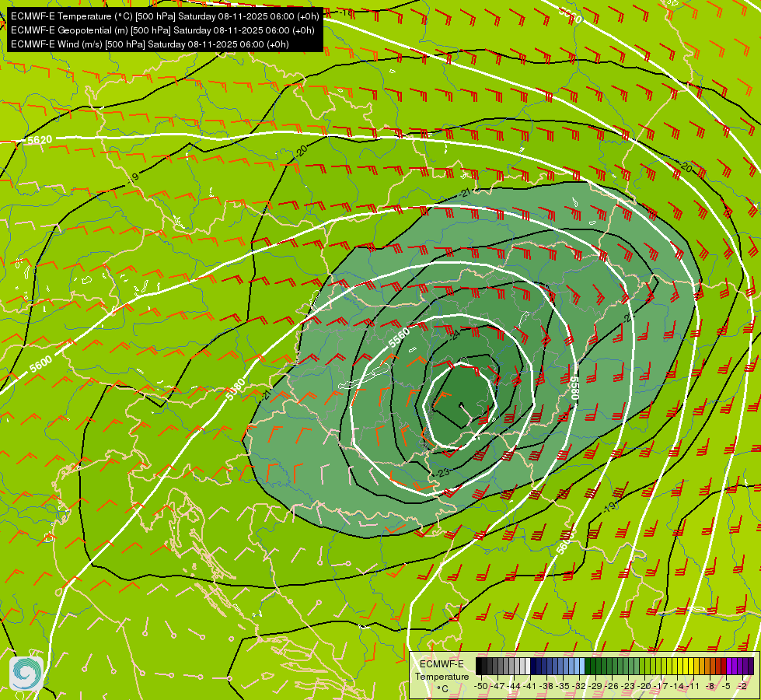Click the '-5' legend tick value
This screenshot has width=761, height=700.
tap(725, 686)
